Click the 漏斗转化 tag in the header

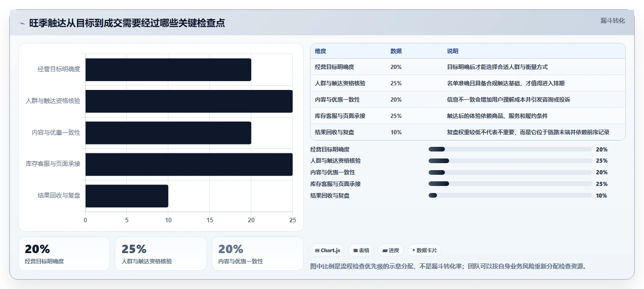612,21
